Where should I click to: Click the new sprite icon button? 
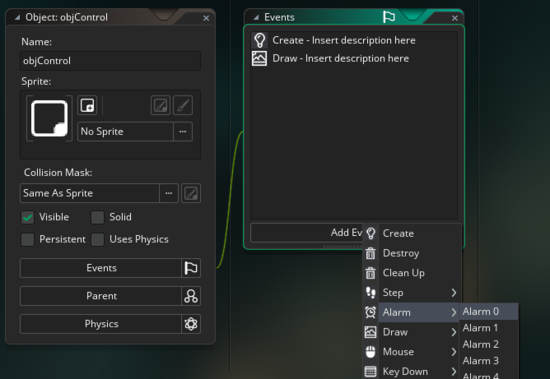pos(87,105)
